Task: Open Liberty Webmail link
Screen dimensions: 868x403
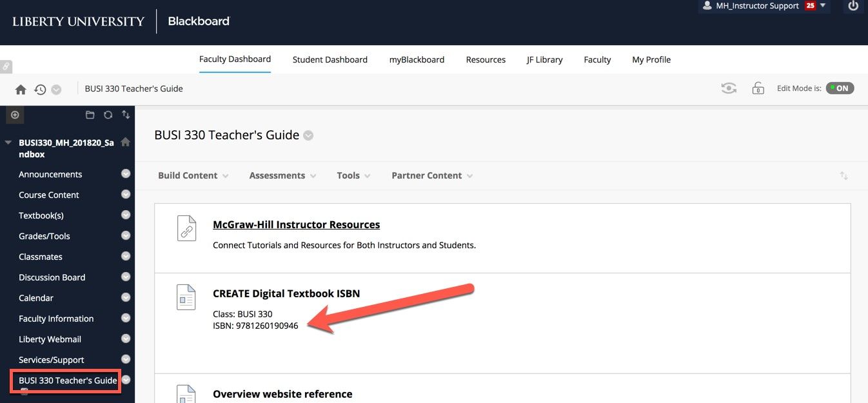Action: tap(50, 339)
